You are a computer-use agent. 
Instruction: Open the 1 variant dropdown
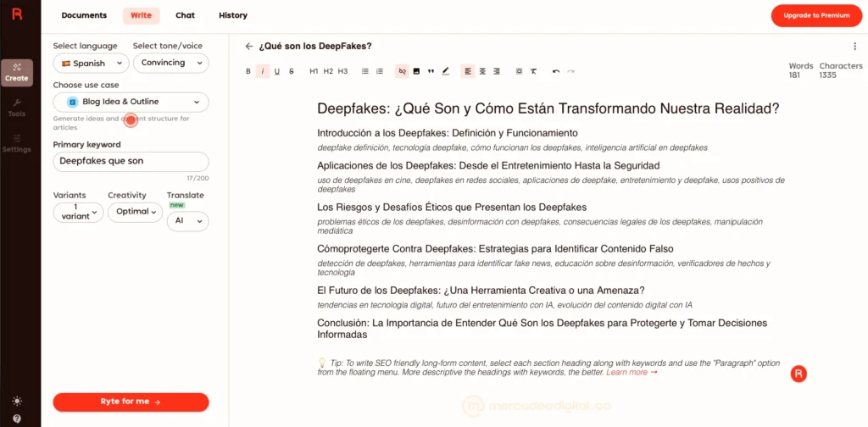78,212
